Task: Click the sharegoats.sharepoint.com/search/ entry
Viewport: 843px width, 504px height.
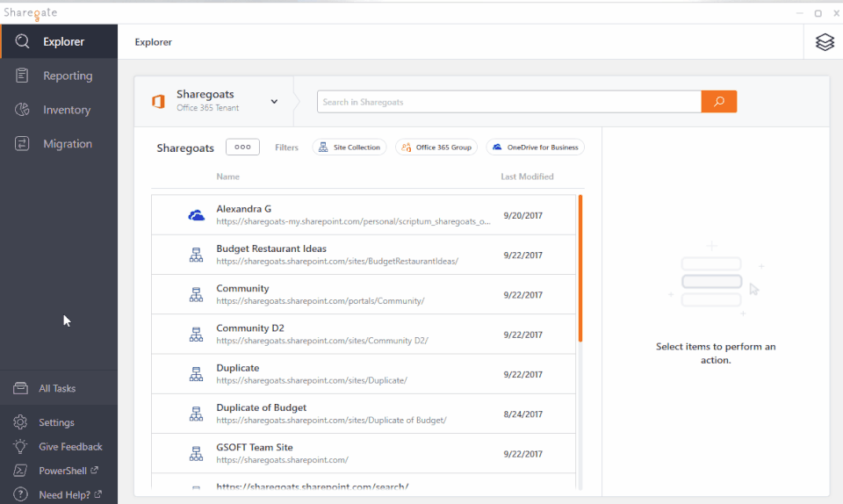Action: (313, 486)
